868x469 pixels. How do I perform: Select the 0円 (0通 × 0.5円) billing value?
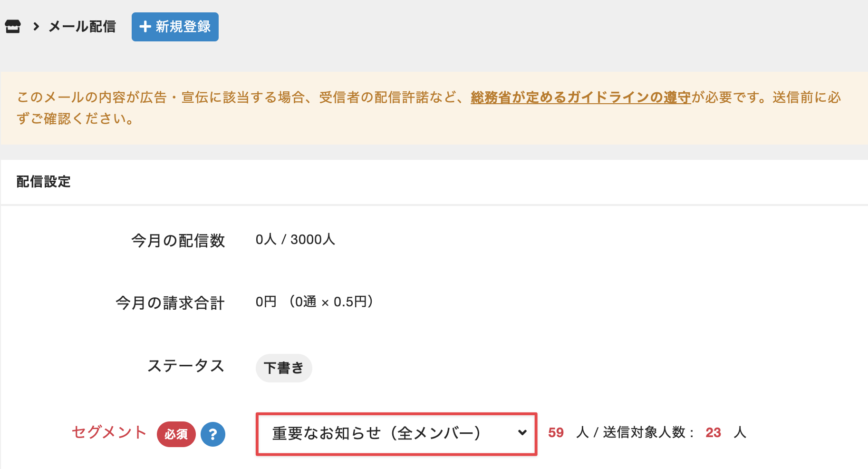[x=315, y=302]
